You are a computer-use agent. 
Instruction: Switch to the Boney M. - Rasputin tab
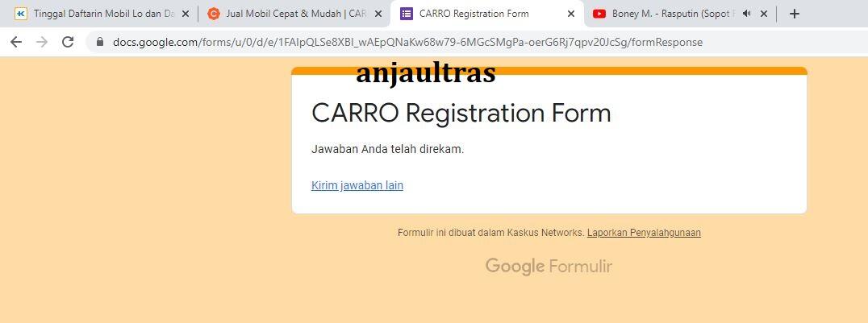click(x=680, y=14)
